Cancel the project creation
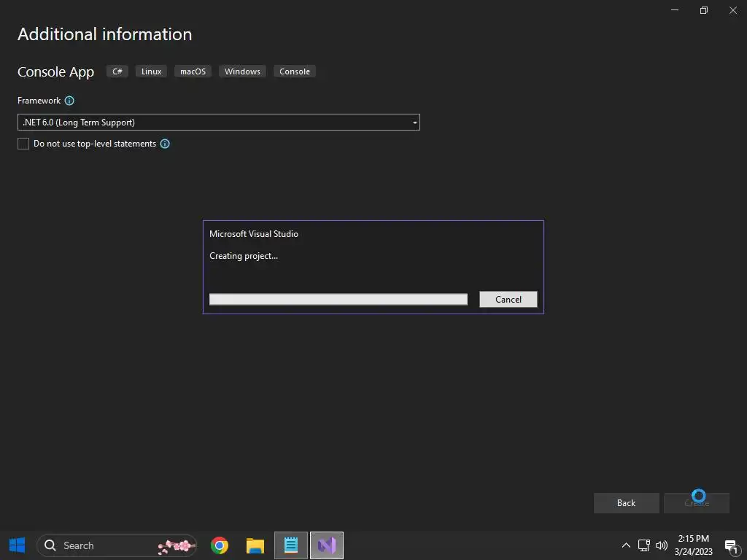Viewport: 747px width, 560px height. pyautogui.click(x=508, y=300)
